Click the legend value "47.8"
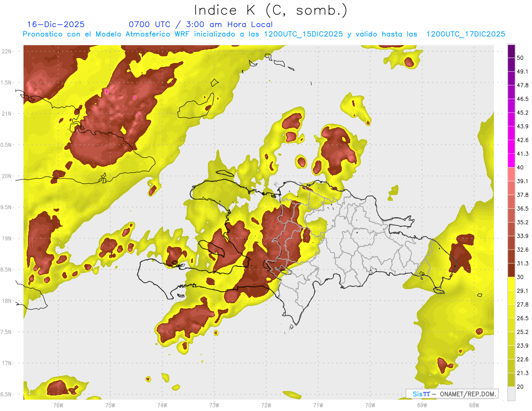 (523, 85)
